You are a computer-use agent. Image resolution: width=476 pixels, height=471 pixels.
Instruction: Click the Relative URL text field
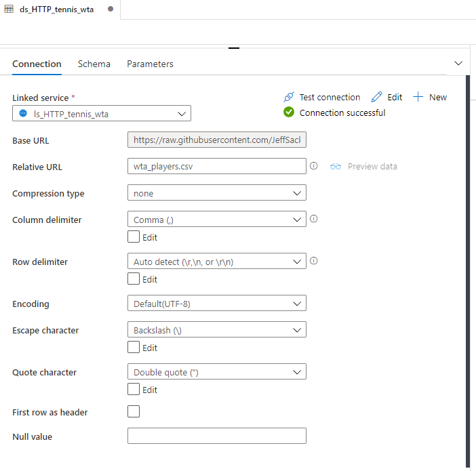point(216,166)
